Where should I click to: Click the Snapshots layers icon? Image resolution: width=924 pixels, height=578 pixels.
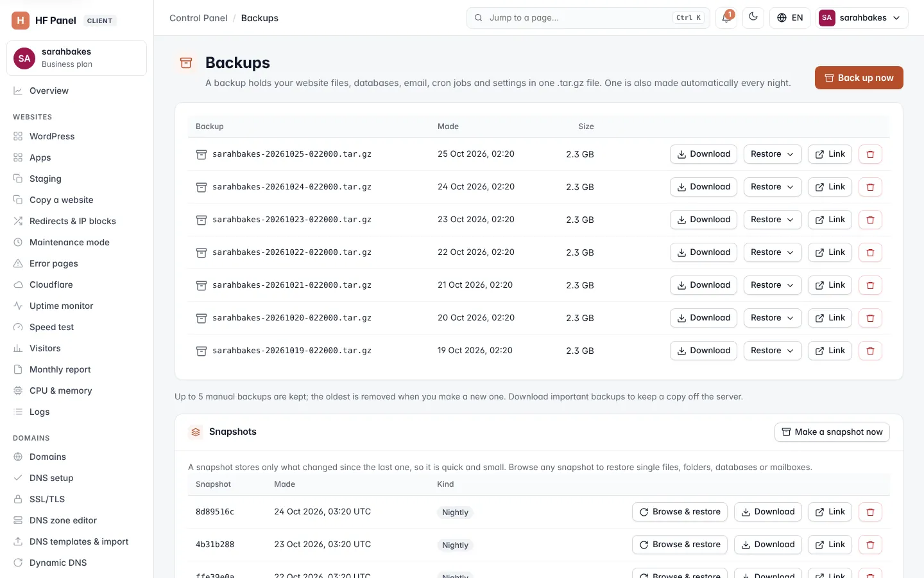coord(196,432)
